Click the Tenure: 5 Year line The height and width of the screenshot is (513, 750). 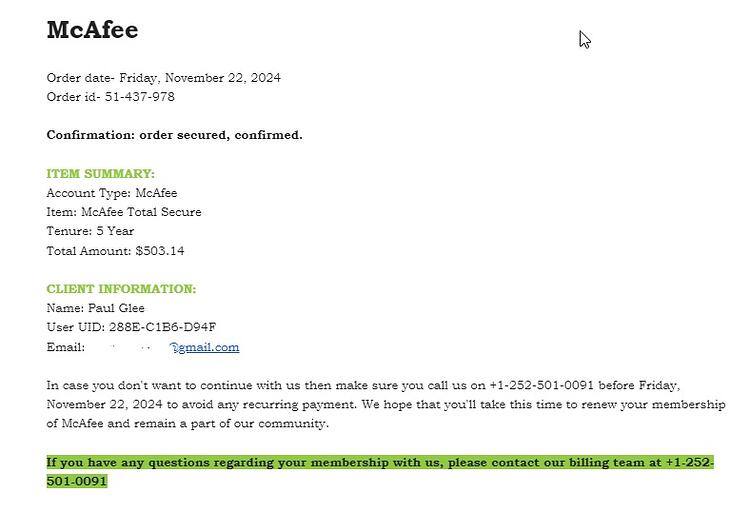90,231
